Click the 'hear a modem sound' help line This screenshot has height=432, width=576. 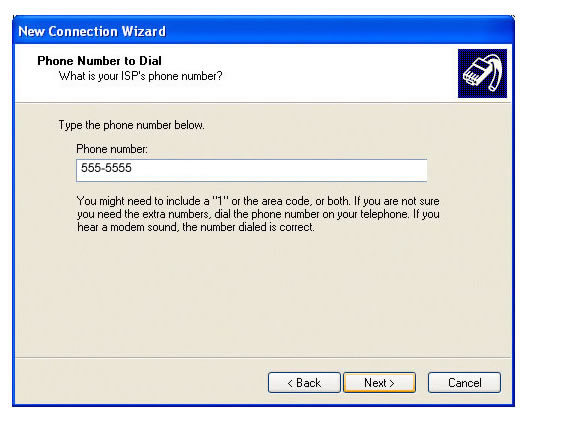pos(196,227)
